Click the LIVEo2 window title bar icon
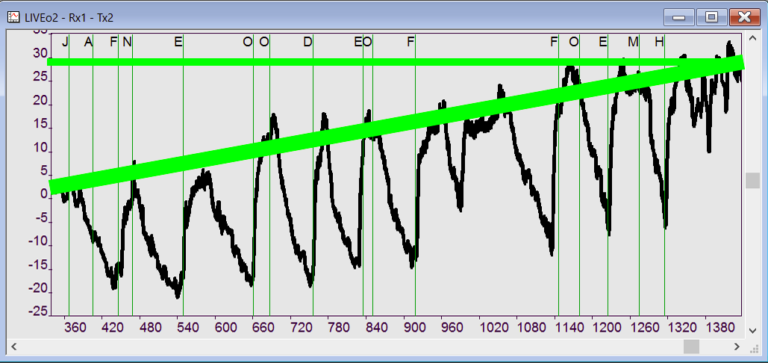The height and width of the screenshot is (363, 768). pyautogui.click(x=14, y=18)
